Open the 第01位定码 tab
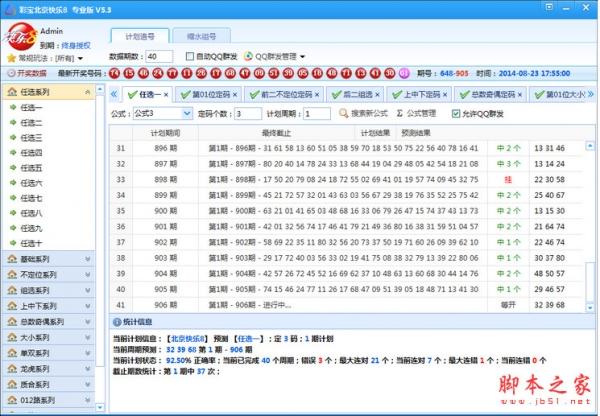The image size is (600, 416). click(x=209, y=95)
